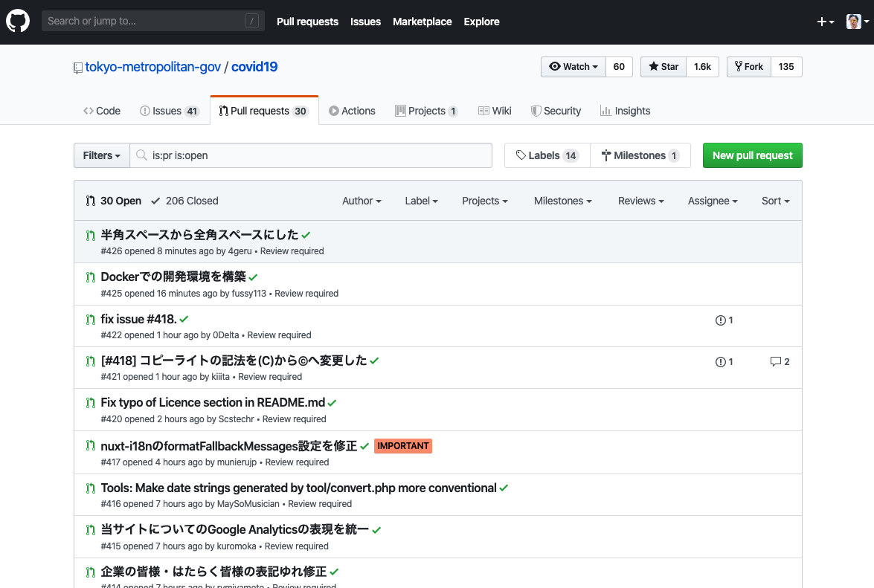Click green check status on Docker PR
874x588 pixels.
tap(253, 277)
